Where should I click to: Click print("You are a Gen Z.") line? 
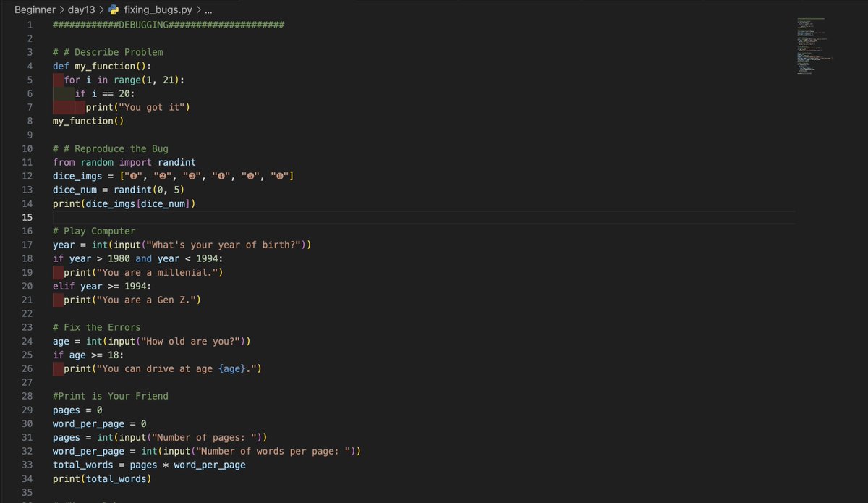132,300
